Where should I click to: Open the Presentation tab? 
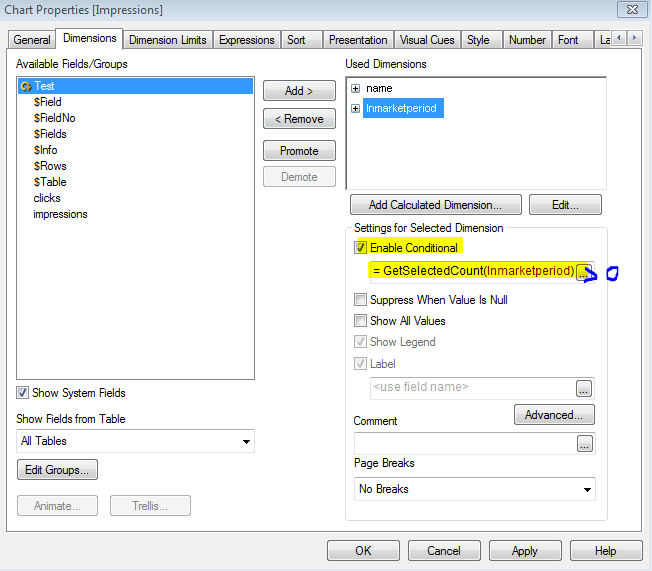pos(358,40)
